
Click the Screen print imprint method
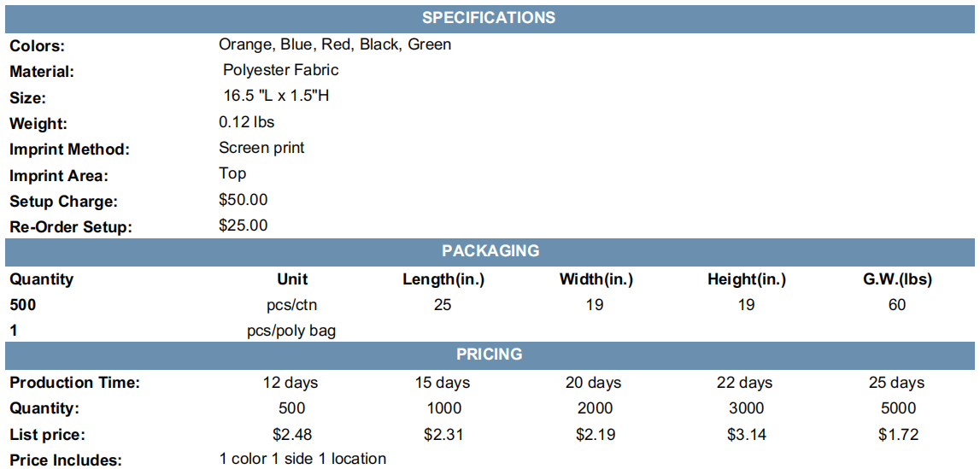(x=262, y=148)
